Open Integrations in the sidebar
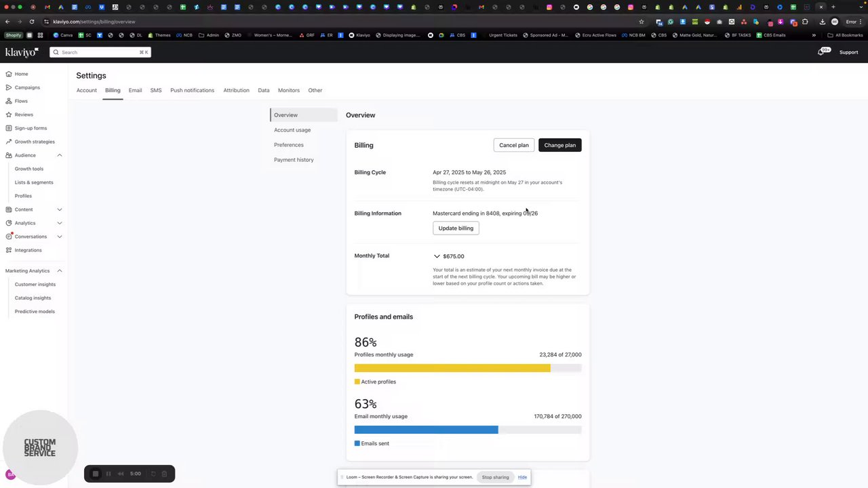The width and height of the screenshot is (868, 488). pyautogui.click(x=28, y=250)
